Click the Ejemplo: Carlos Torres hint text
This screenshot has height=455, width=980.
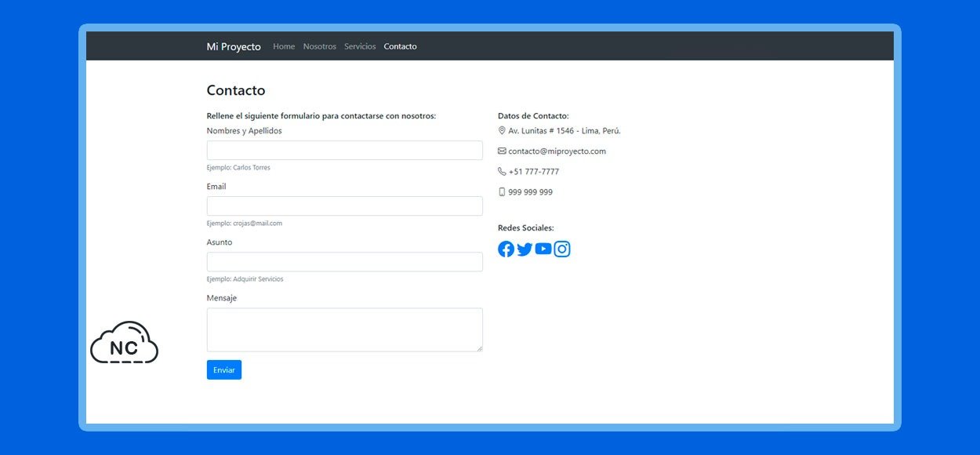click(238, 168)
